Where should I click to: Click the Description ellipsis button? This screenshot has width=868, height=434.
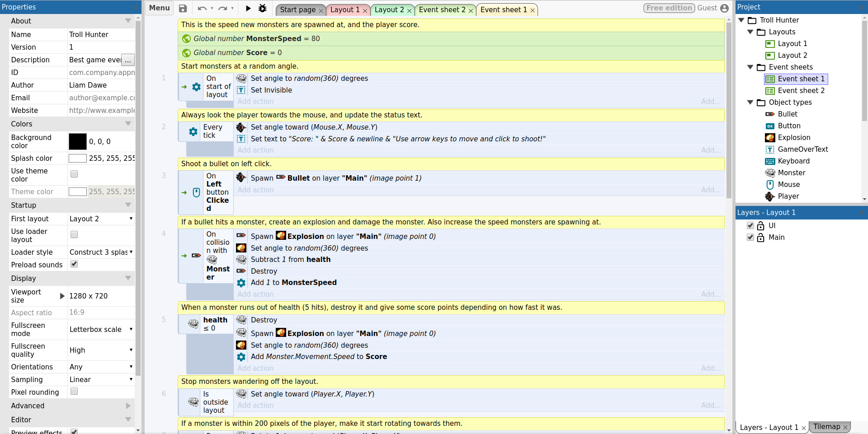[128, 60]
